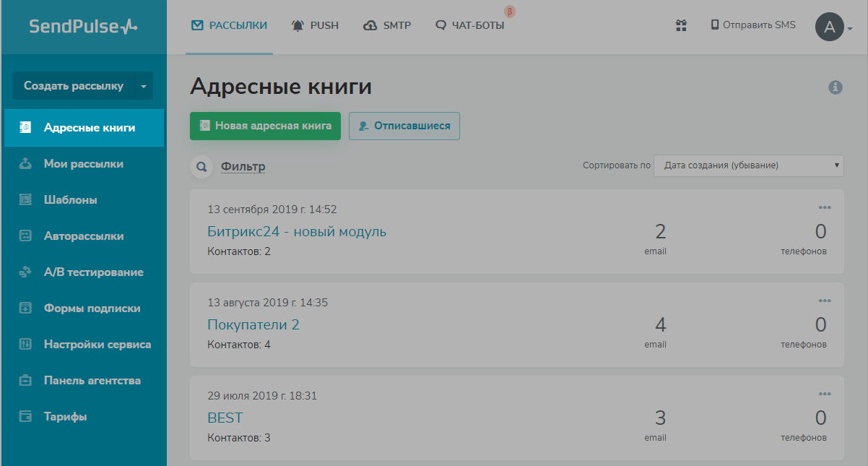Click the text Контактов: 3
868x466 pixels.
[239, 438]
